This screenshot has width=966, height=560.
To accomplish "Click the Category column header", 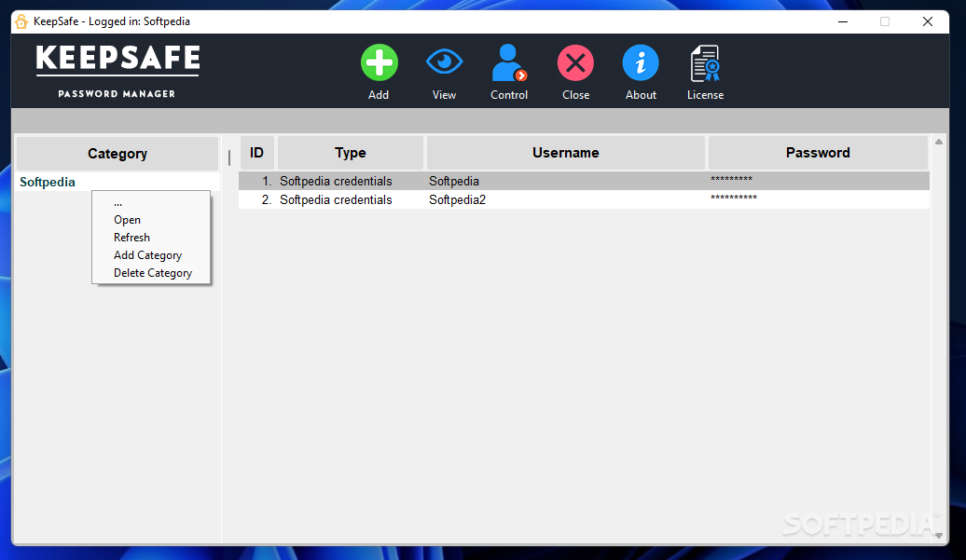I will pos(117,153).
